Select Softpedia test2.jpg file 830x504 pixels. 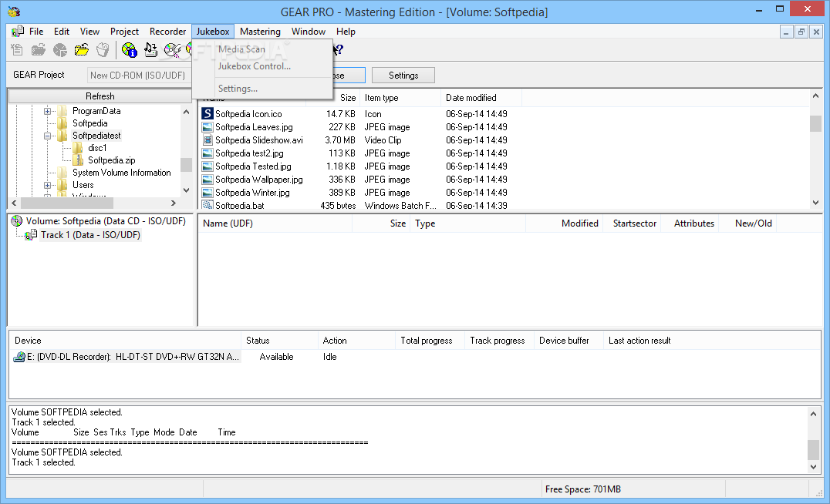coord(249,153)
